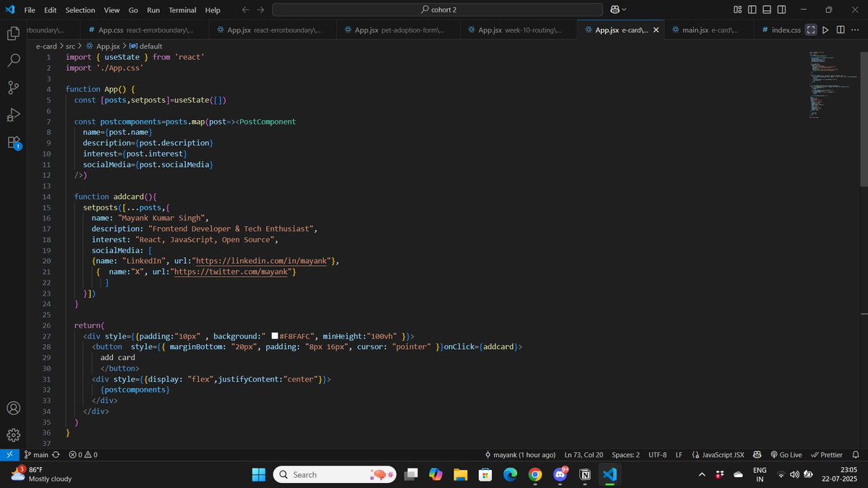This screenshot has height=488, width=868.
Task: Click Ln 73, Col 20 go-to-line
Action: point(584,455)
